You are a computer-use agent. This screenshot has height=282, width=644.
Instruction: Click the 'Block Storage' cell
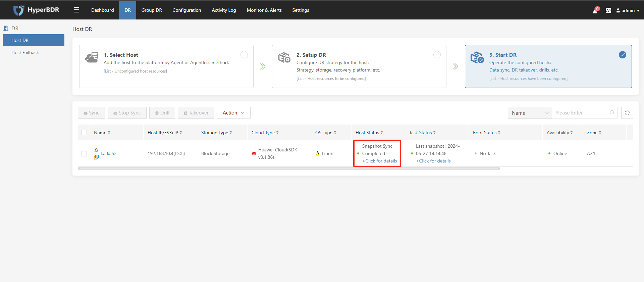point(215,153)
